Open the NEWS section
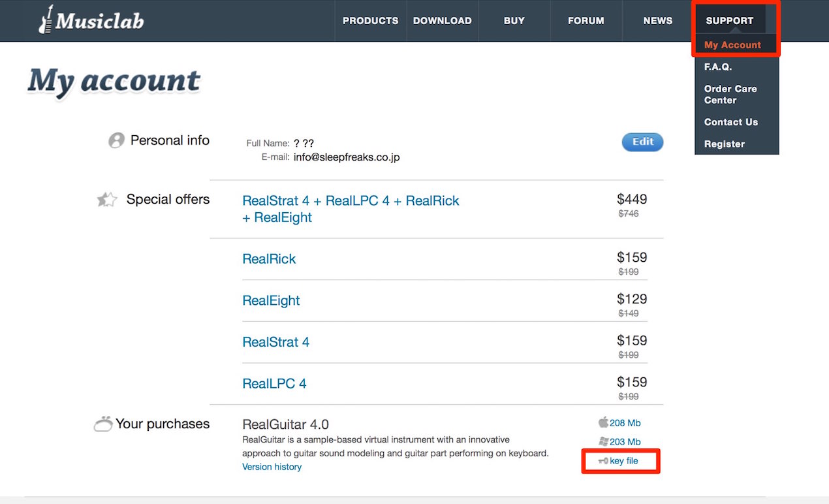 pos(658,21)
